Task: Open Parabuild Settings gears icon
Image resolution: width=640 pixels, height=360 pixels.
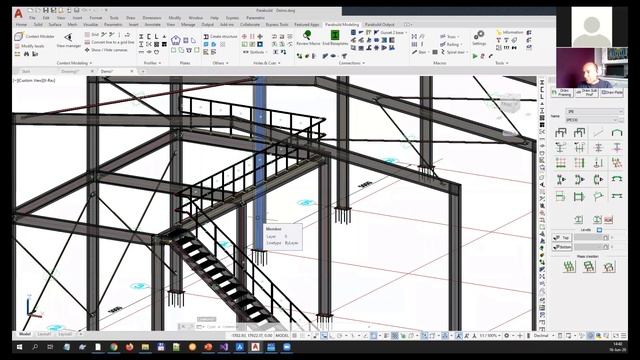Action: coord(479,35)
